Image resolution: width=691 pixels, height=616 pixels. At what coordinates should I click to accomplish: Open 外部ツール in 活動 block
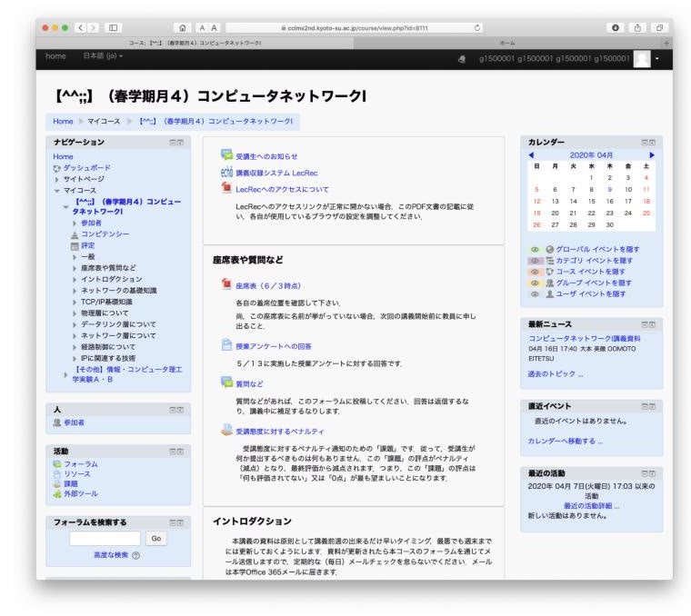point(81,493)
